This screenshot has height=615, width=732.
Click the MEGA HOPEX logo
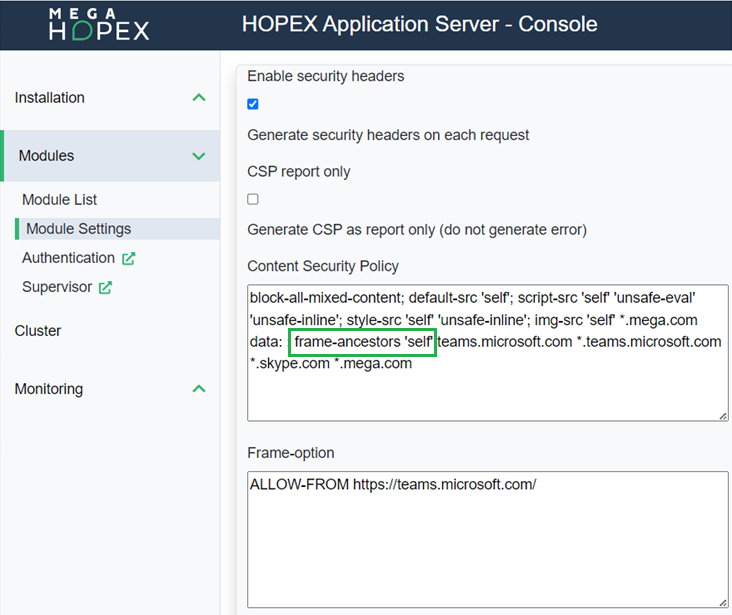click(x=99, y=25)
